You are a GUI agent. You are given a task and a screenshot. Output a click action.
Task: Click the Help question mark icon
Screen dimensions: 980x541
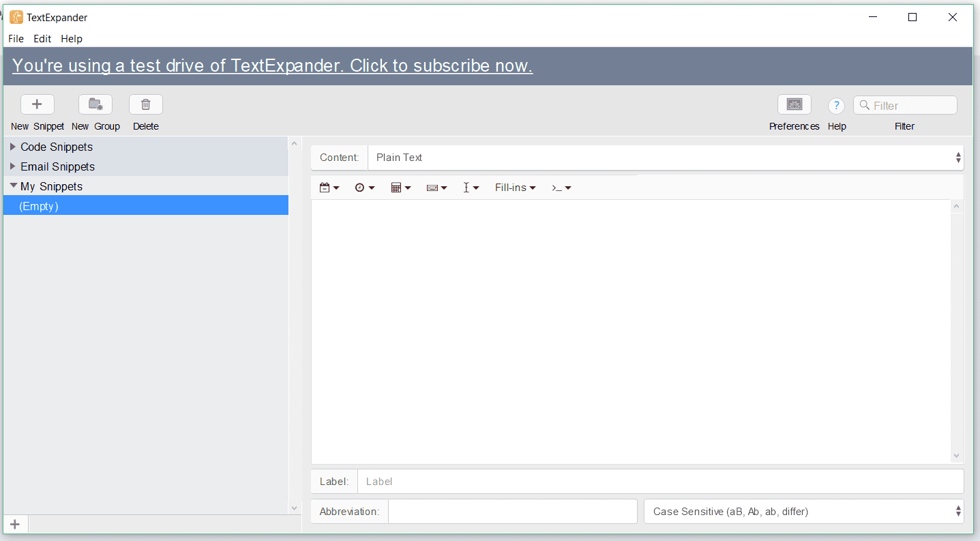click(836, 106)
